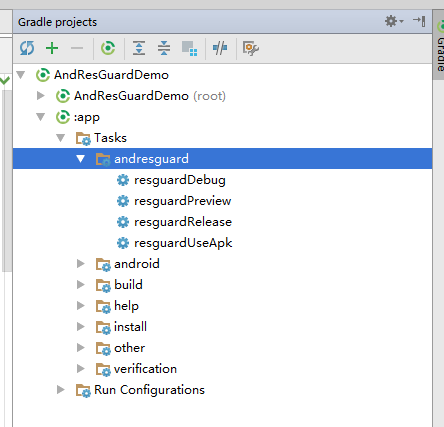Viewport: 444px width, 427px height.
Task: Collapse the andresguard task group
Action: point(81,159)
